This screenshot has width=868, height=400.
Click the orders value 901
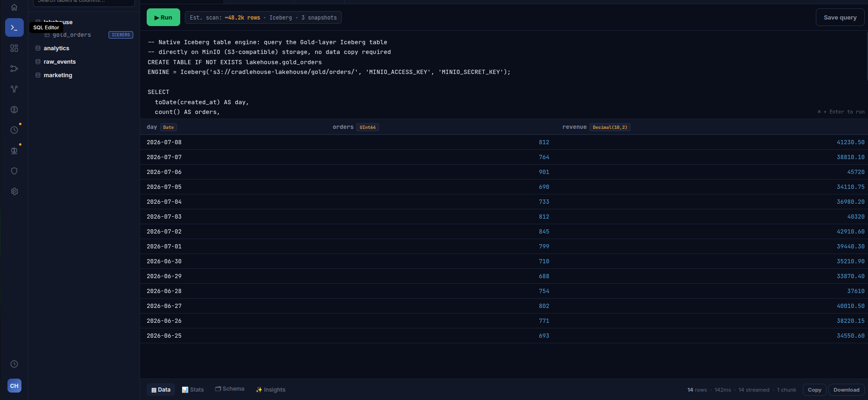click(x=544, y=172)
